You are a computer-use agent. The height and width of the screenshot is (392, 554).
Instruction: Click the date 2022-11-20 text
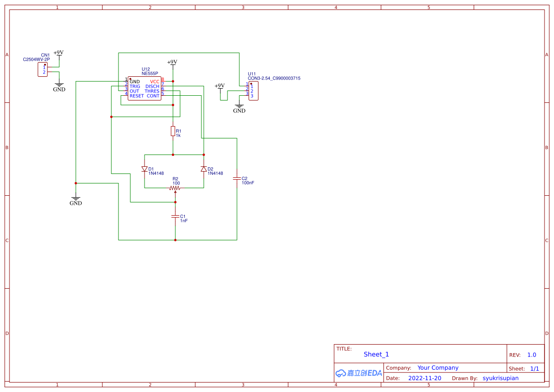click(x=425, y=378)
